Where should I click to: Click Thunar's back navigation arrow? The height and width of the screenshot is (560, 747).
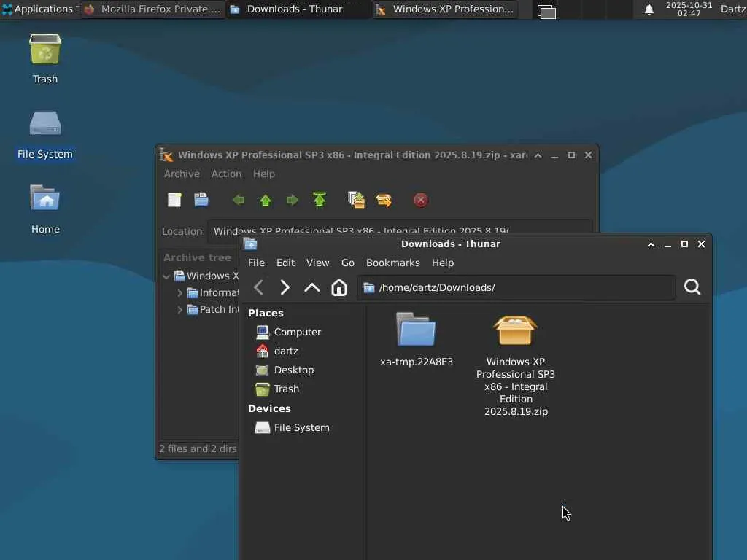coord(259,287)
